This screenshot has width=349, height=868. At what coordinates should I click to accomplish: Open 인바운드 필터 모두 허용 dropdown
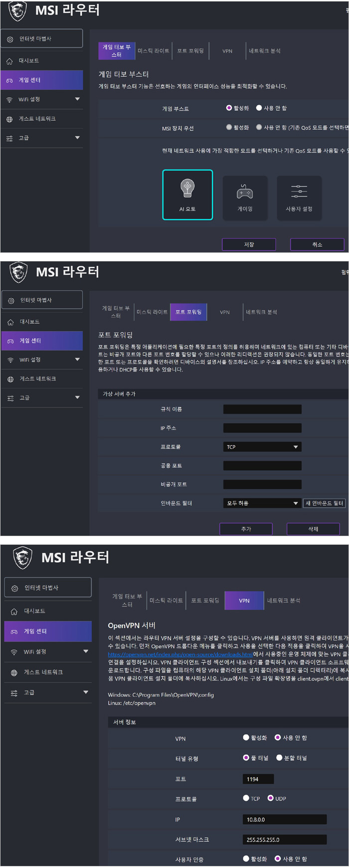pyautogui.click(x=262, y=503)
